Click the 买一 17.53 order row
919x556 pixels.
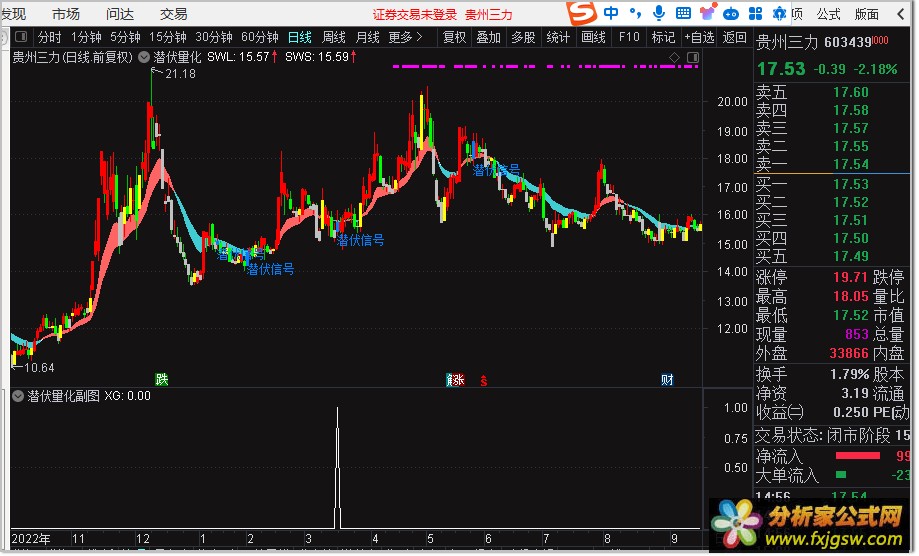click(832, 185)
